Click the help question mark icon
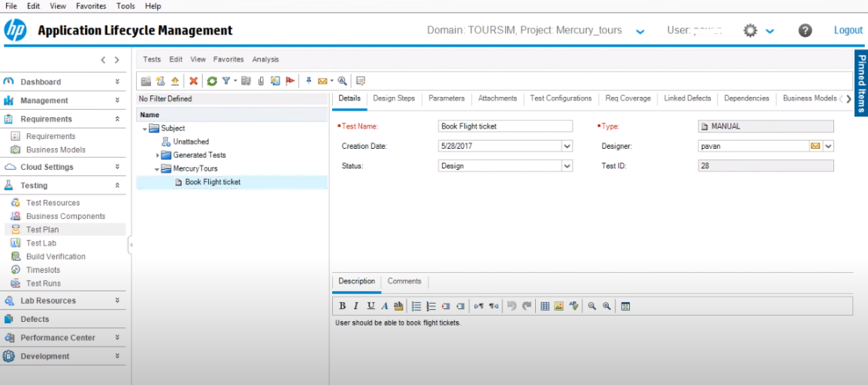Viewport: 868px width, 385px height. click(805, 31)
